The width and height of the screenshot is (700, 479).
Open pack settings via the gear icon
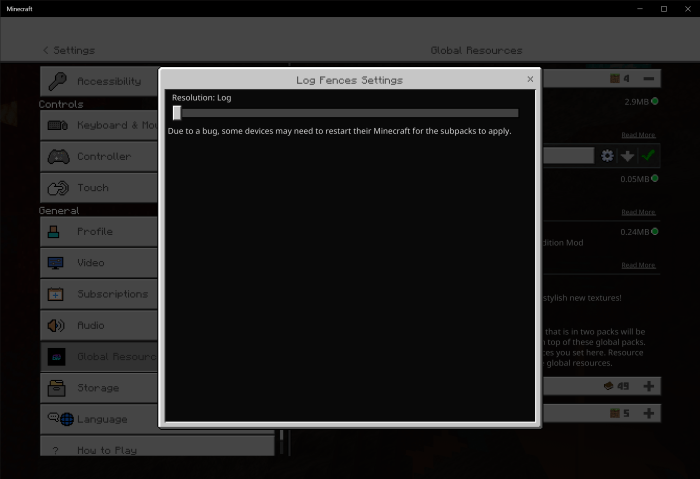coord(607,156)
